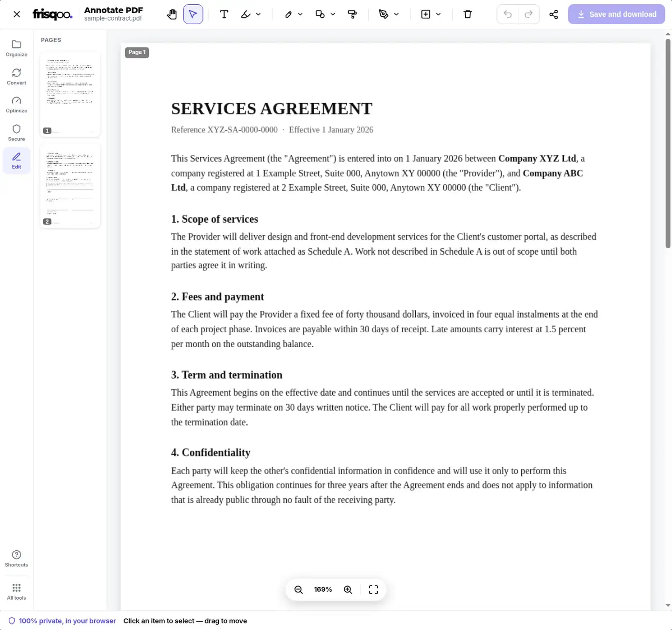672x630 pixels.
Task: Click the '4. Confidentiality' heading
Action: pyautogui.click(x=210, y=453)
